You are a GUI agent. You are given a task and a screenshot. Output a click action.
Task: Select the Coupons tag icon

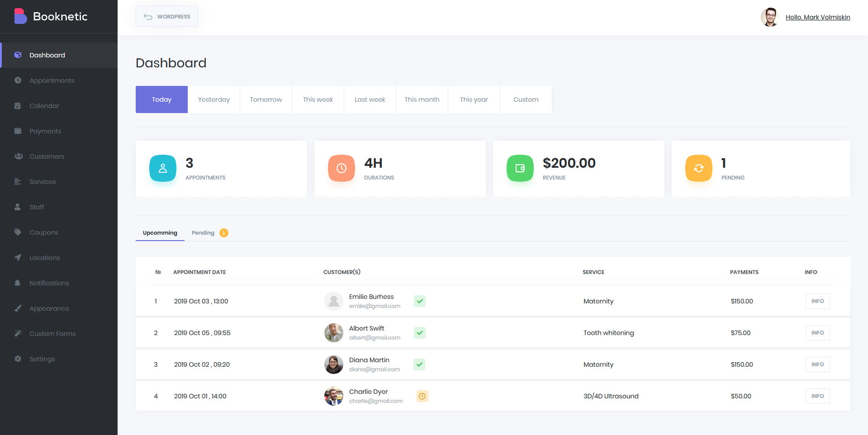pos(18,232)
